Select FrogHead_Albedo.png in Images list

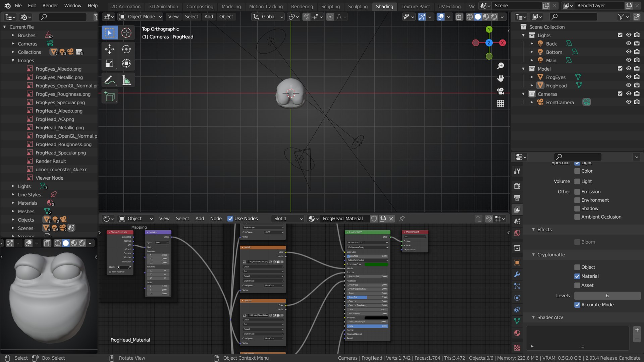click(59, 111)
